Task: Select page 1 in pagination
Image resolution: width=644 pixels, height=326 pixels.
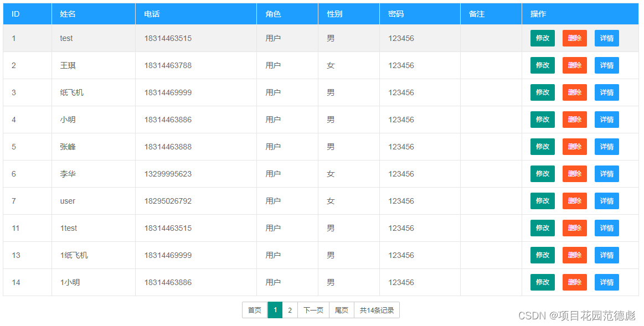Action: coord(275,310)
